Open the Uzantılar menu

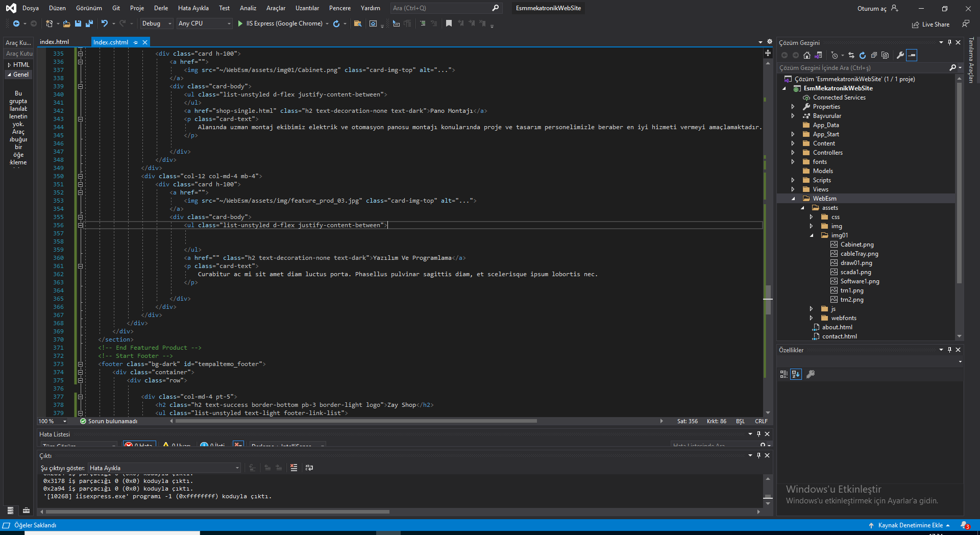307,8
